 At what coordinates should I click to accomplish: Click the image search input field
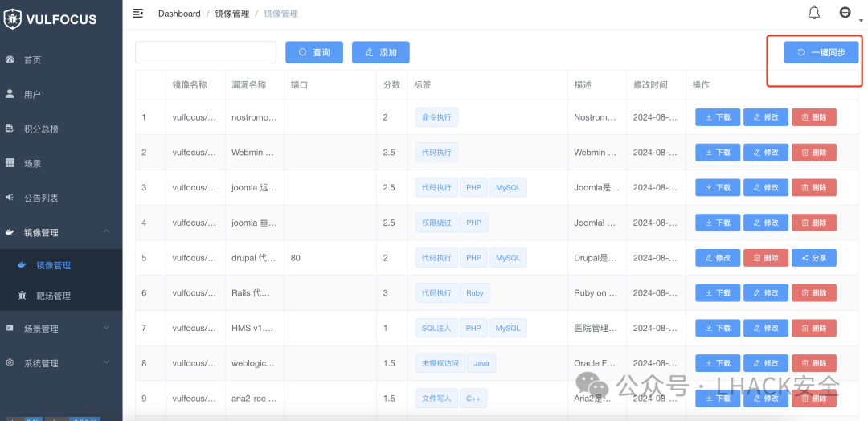[206, 52]
